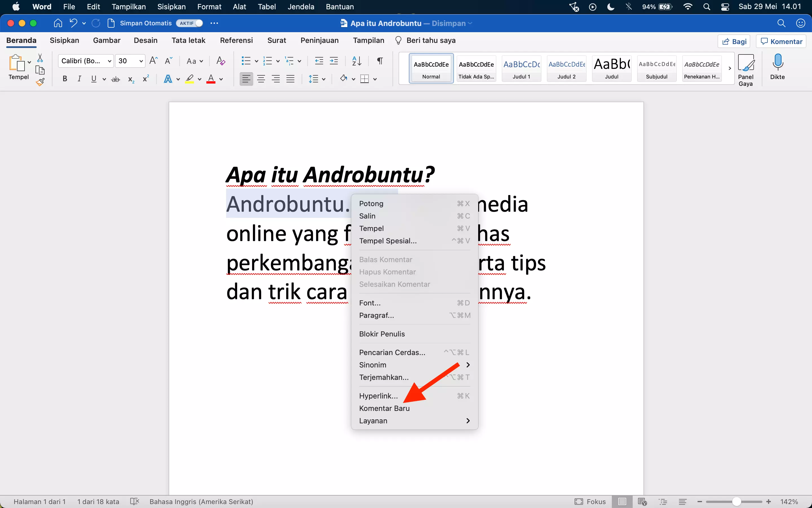Click Beri tahu saya search box

pyautogui.click(x=425, y=40)
